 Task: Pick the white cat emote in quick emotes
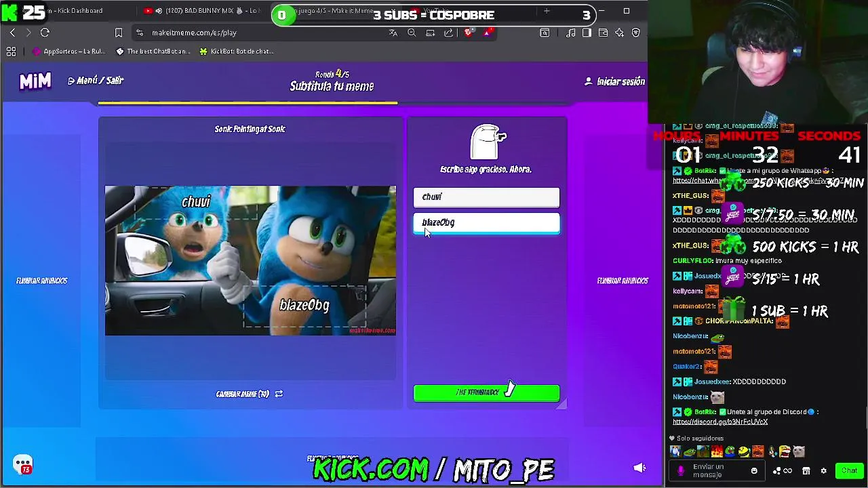tap(799, 451)
